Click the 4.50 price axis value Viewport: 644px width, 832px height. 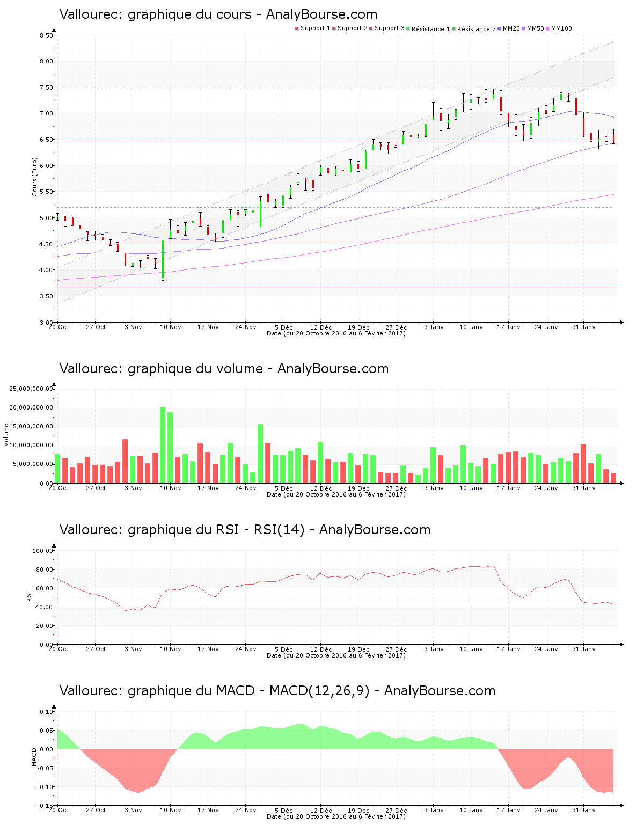tap(46, 244)
